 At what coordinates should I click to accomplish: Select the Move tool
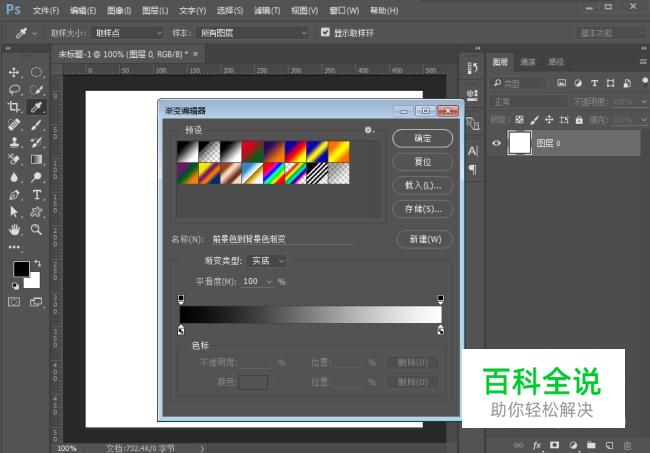point(14,72)
